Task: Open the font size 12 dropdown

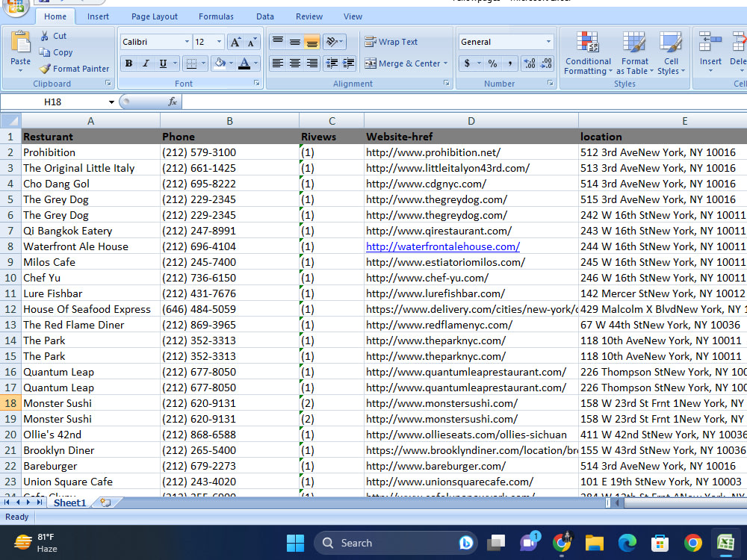Action: (219, 42)
